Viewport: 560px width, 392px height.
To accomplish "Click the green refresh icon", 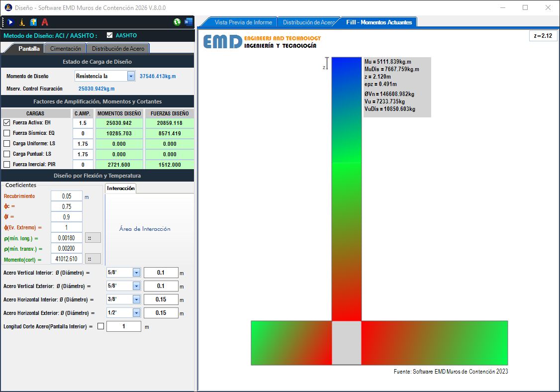I will click(x=177, y=22).
